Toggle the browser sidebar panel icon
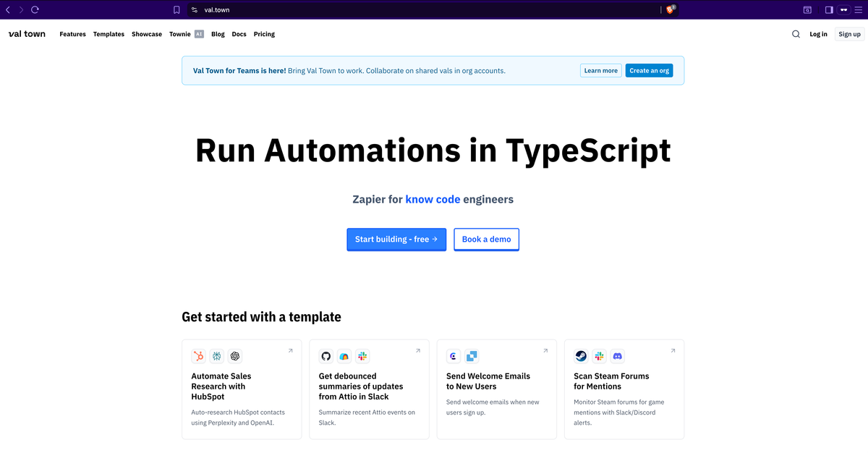Viewport: 868px width, 453px height. point(828,10)
